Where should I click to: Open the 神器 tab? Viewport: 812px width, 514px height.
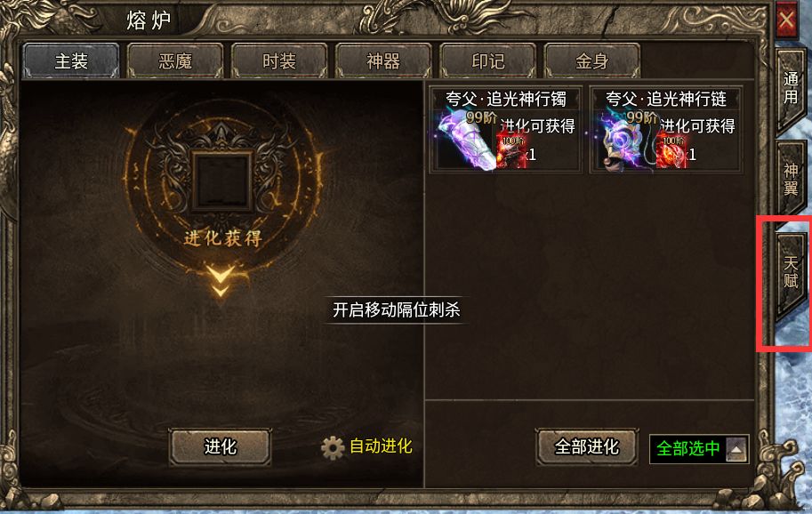pyautogui.click(x=383, y=61)
